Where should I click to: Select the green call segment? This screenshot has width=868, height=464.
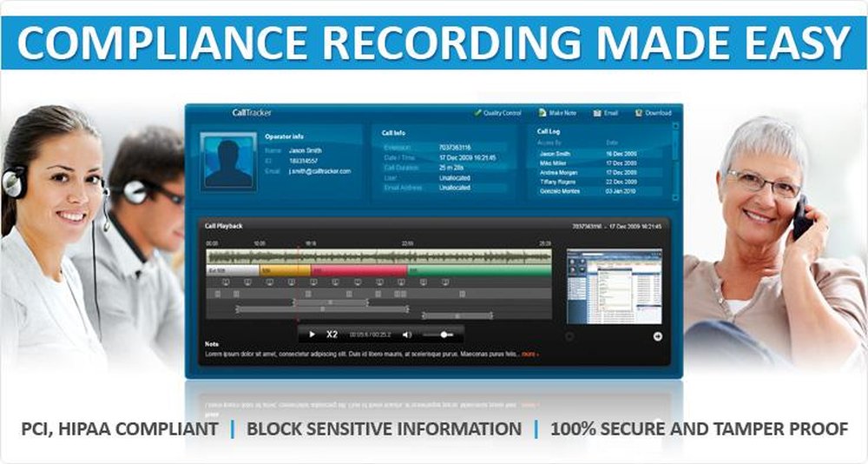479,270
